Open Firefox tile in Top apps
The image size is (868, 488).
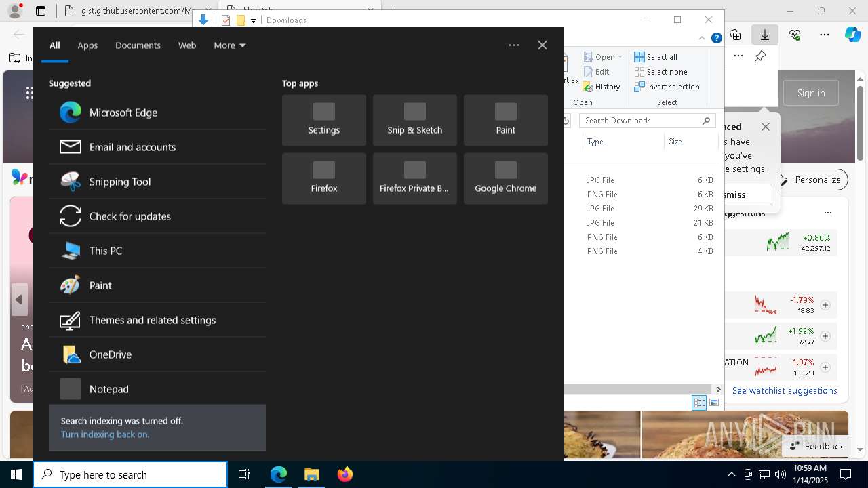point(324,178)
